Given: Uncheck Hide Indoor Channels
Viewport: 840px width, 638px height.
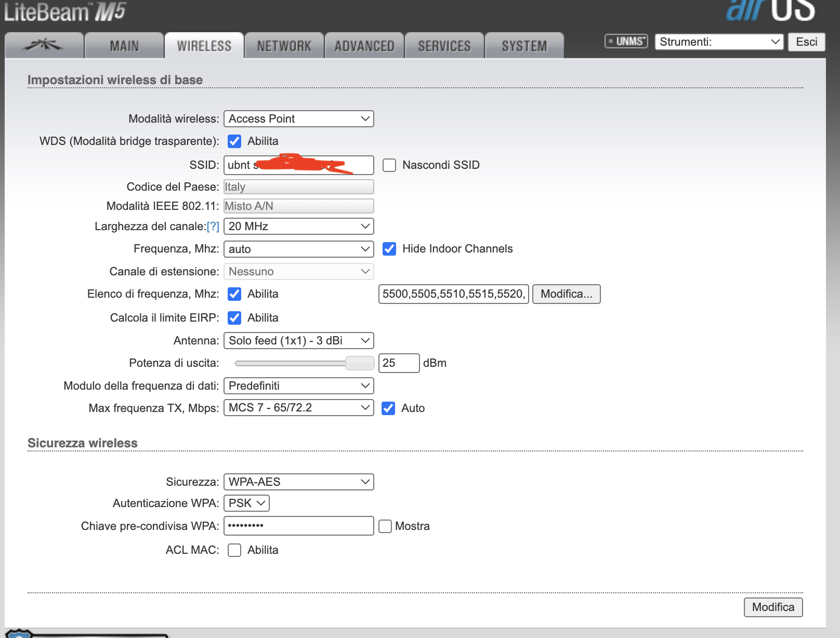Looking at the screenshot, I should pyautogui.click(x=389, y=249).
